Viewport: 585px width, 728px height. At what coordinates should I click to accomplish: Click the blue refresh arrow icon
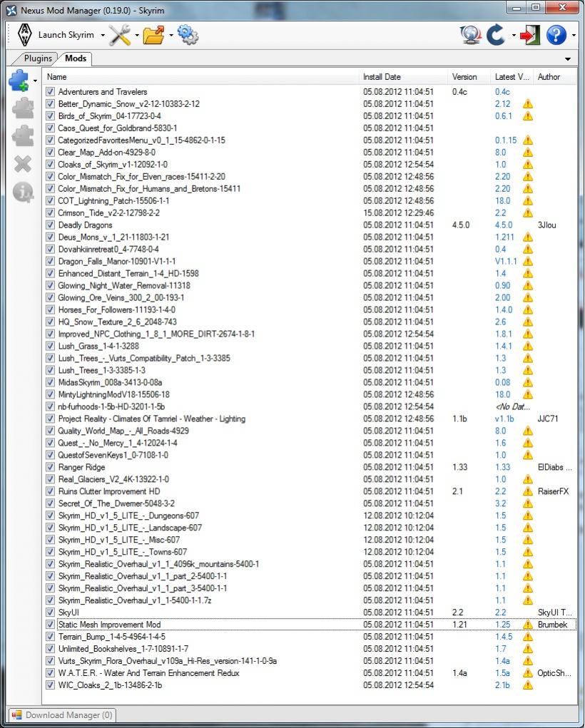pyautogui.click(x=496, y=35)
